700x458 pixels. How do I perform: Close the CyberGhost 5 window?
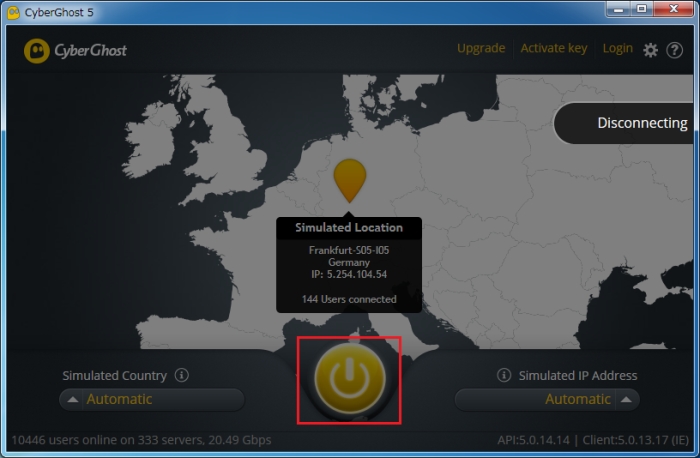point(674,9)
